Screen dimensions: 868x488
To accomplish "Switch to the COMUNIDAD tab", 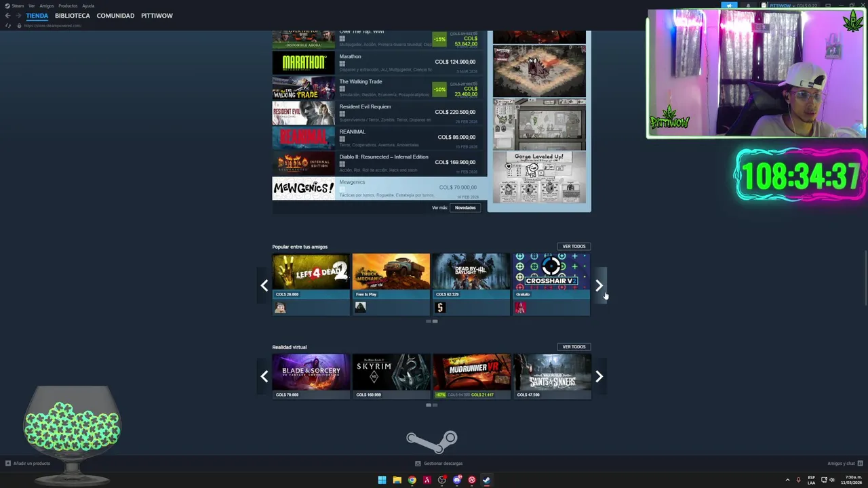I will pos(115,16).
